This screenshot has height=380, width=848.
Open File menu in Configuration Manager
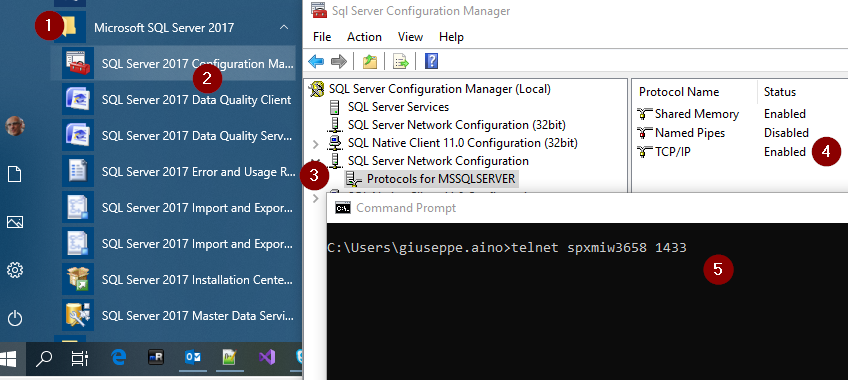(x=322, y=37)
